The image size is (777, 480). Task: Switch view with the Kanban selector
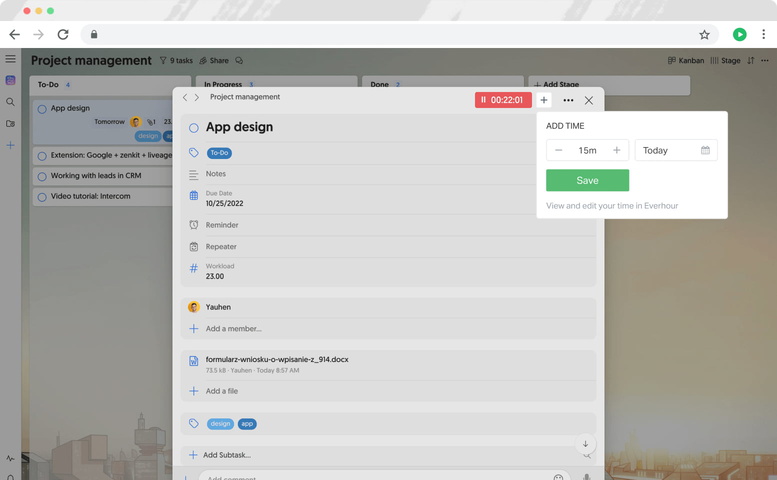pos(686,60)
